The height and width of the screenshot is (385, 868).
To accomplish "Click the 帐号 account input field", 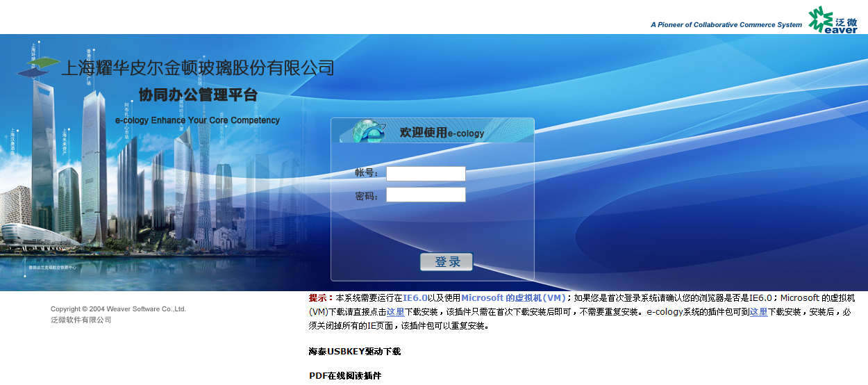I will point(426,174).
